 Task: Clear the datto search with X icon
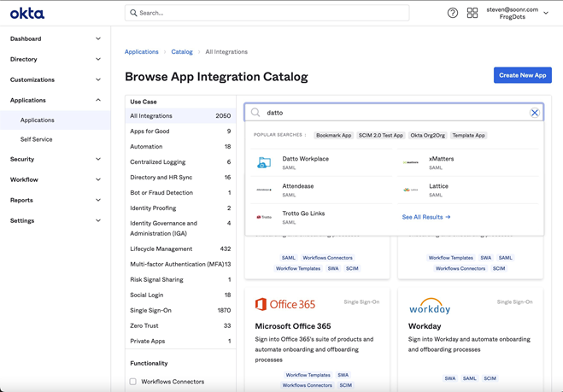coord(535,113)
